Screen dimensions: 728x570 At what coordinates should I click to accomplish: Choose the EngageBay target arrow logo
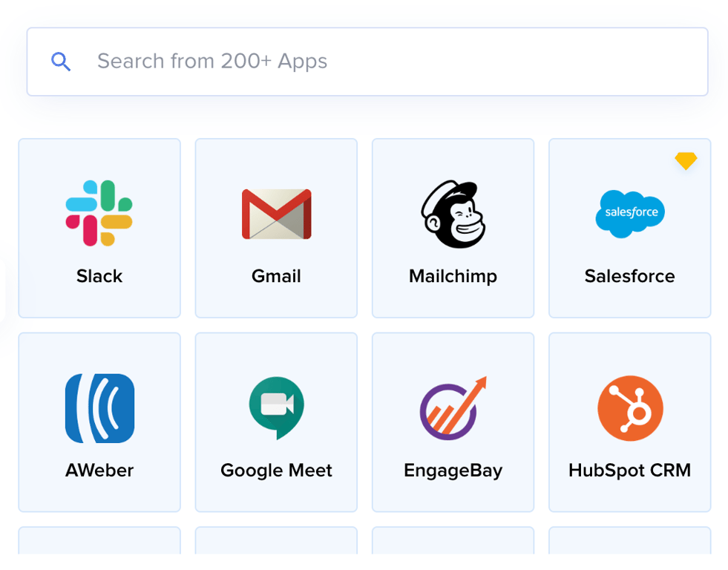(453, 407)
